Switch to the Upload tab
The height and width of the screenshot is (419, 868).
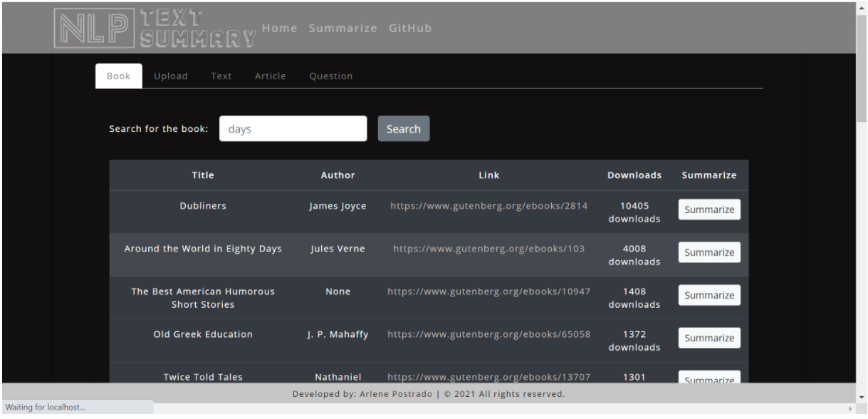click(171, 76)
